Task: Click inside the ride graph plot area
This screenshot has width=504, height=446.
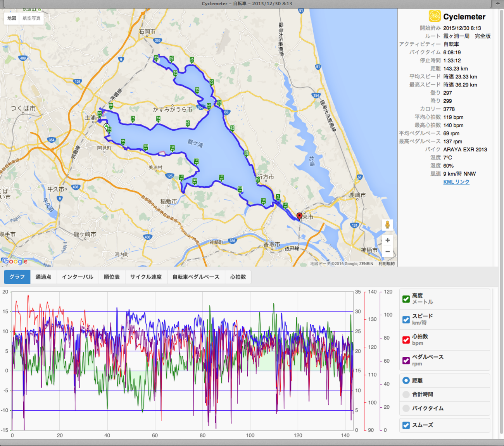Action: point(182,361)
